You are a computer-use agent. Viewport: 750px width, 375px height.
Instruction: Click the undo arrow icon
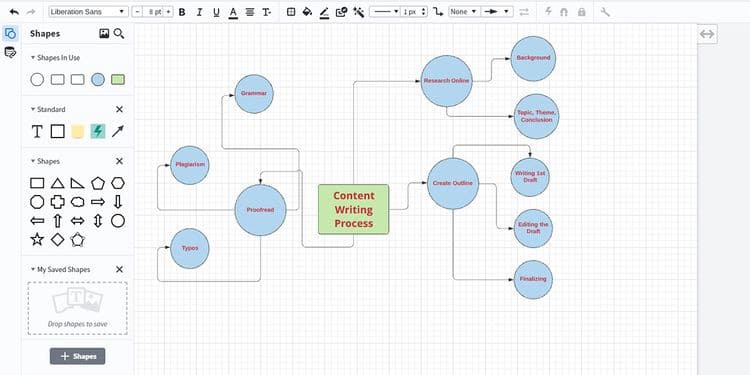pos(14,11)
